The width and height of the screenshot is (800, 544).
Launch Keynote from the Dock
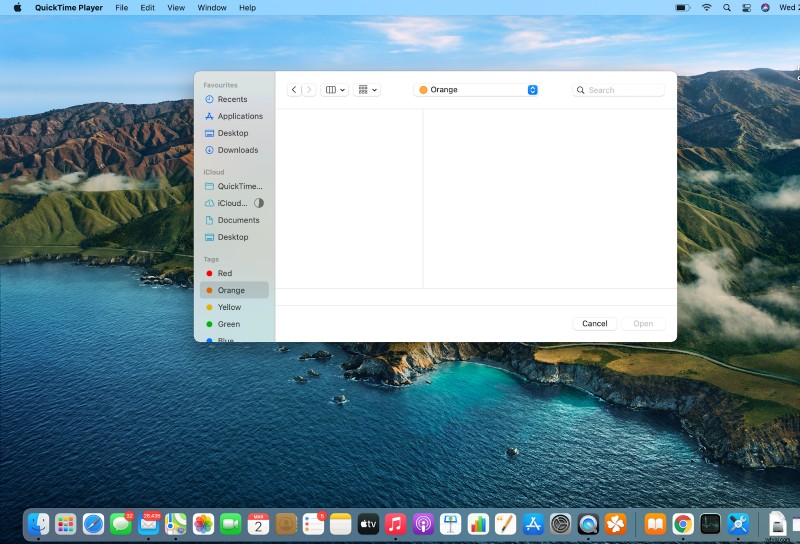point(451,524)
